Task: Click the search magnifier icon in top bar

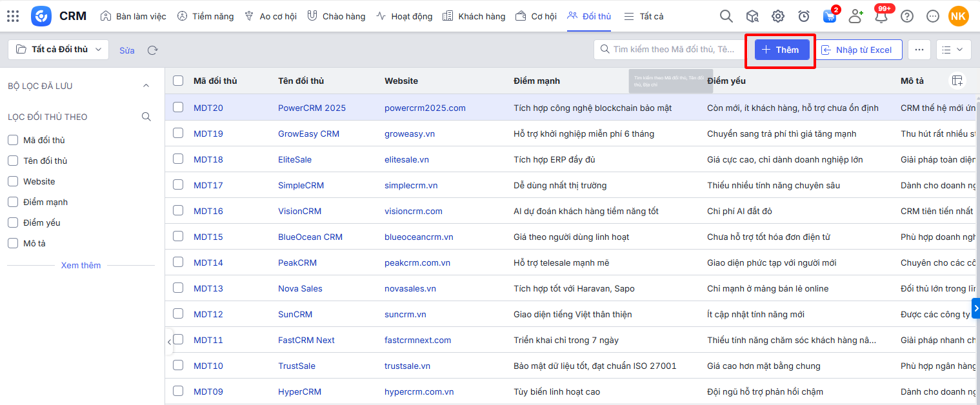Action: (x=726, y=16)
